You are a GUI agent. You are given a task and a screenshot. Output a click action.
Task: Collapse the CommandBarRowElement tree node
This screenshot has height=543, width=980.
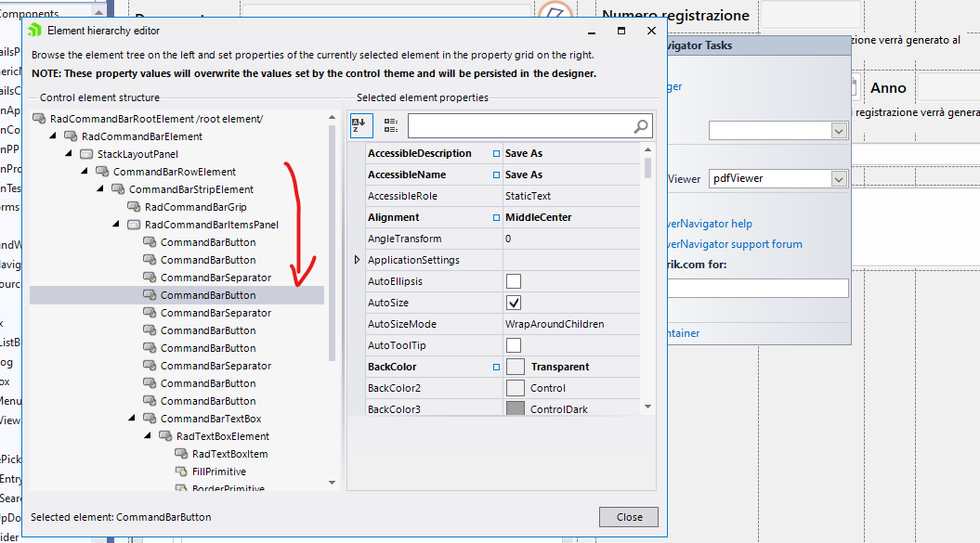click(x=85, y=172)
